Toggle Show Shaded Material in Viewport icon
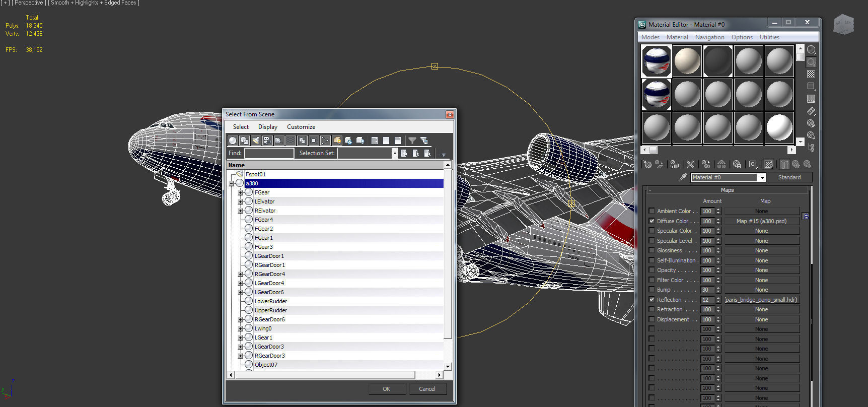The height and width of the screenshot is (407, 868). coord(768,164)
